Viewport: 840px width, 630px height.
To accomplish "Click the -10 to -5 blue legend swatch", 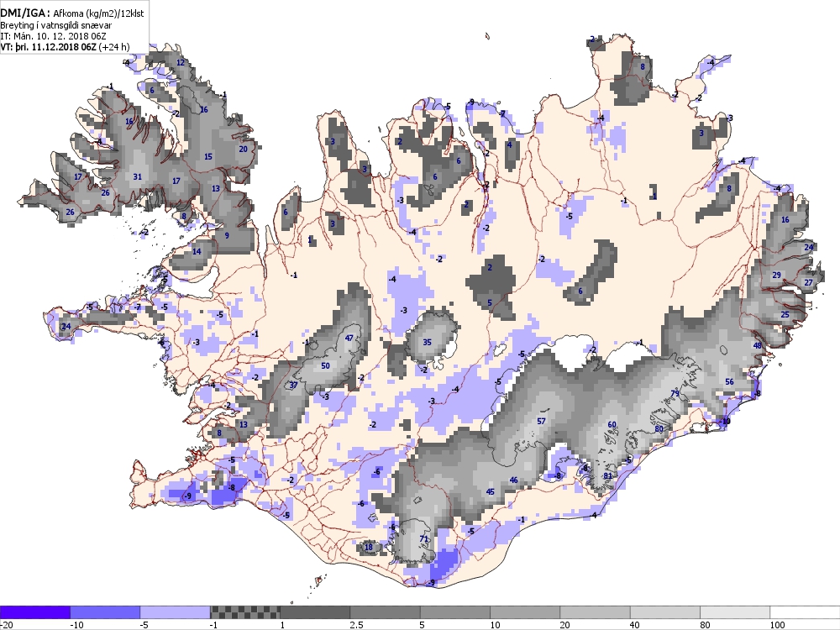I will point(105,612).
